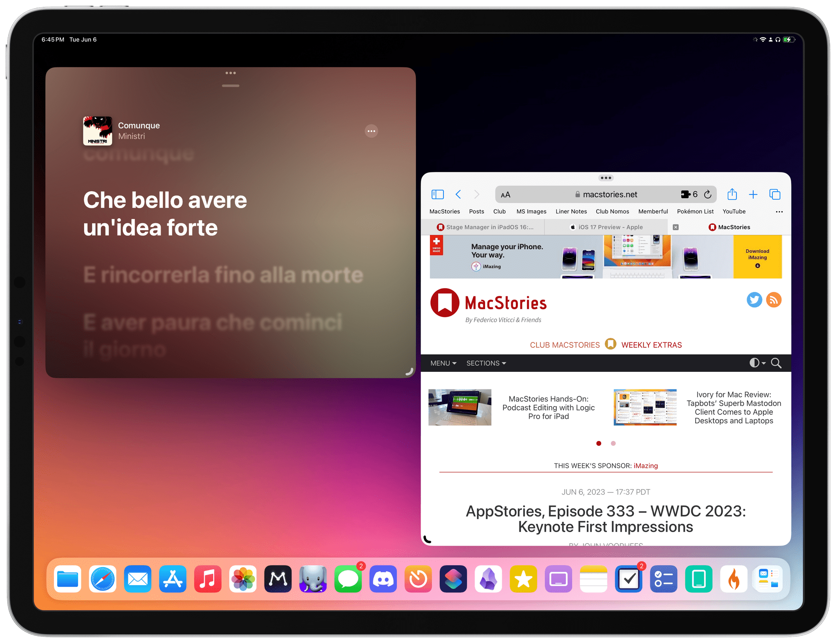The height and width of the screenshot is (644, 837).
Task: Open Notes from the dock
Action: tap(593, 579)
